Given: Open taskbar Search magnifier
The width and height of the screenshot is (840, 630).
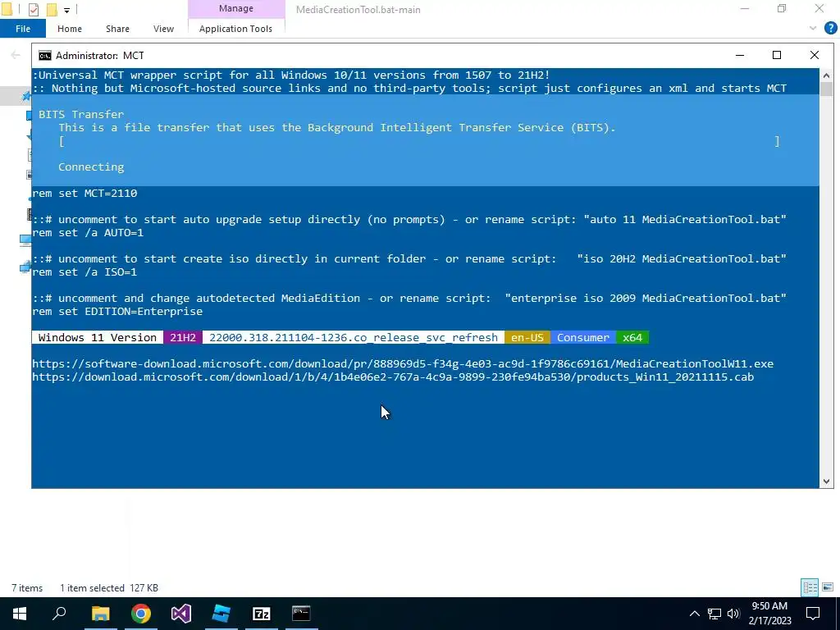Looking at the screenshot, I should 59,614.
